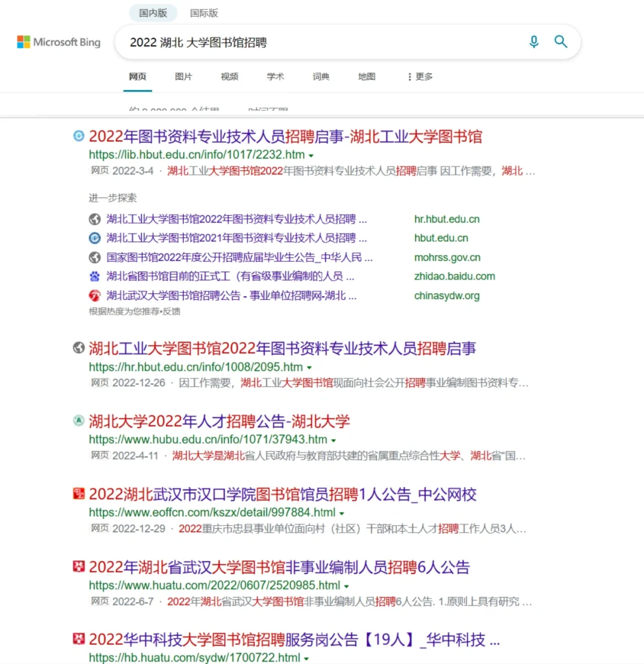Click favicon beside 武汉大学图书馆非事业编制 result

[79, 566]
